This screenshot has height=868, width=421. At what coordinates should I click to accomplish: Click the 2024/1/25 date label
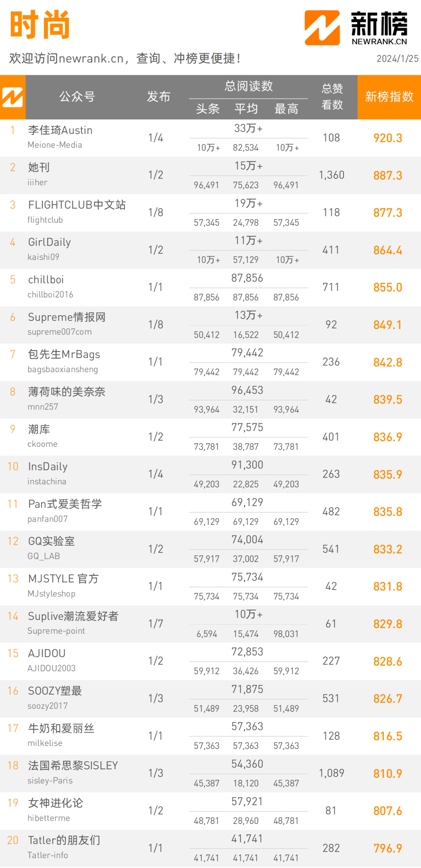tap(397, 58)
